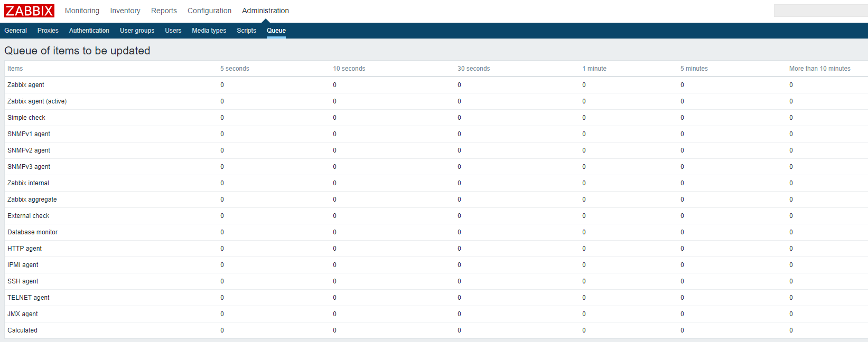
Task: Open the Monitoring menu
Action: point(82,11)
